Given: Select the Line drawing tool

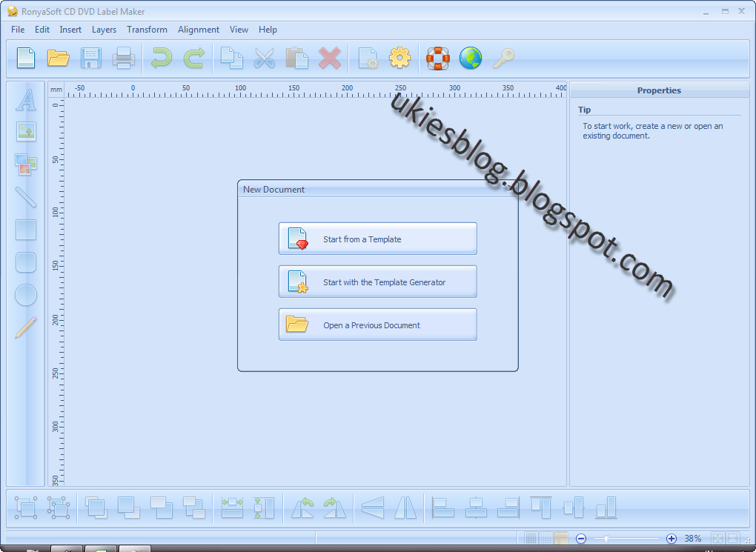Looking at the screenshot, I should pyautogui.click(x=25, y=198).
